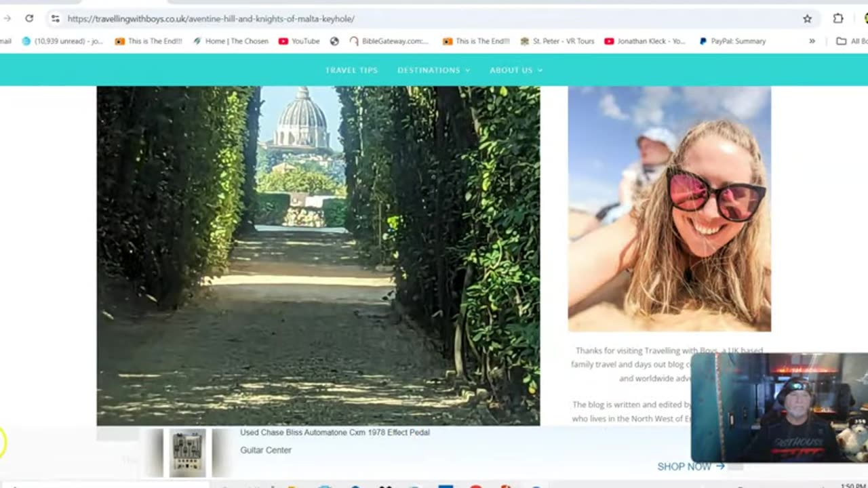Click the blogger's sunglasses profile photo
The width and height of the screenshot is (868, 488).
click(x=669, y=209)
